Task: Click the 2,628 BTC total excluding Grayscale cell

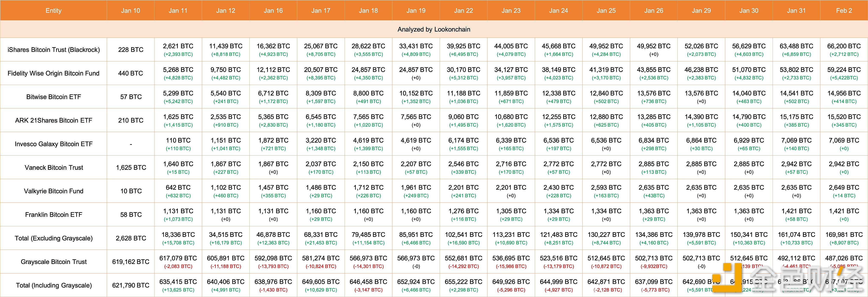Action: click(131, 238)
